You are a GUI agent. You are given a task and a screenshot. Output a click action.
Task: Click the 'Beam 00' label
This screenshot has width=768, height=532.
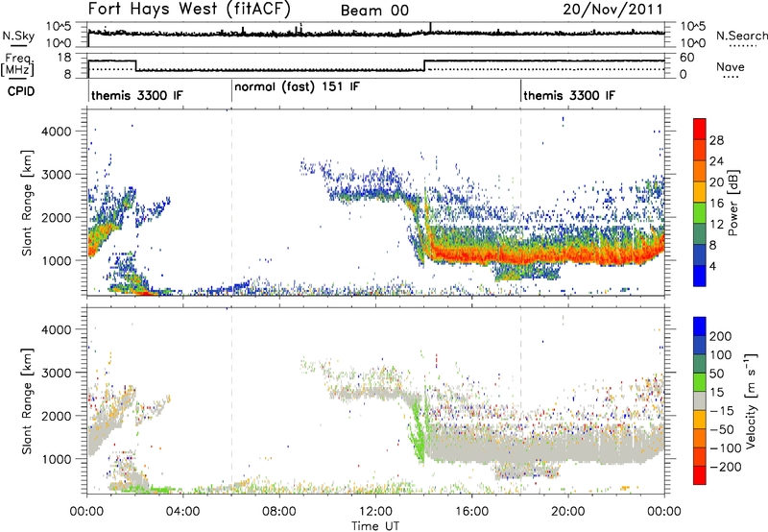click(x=374, y=11)
